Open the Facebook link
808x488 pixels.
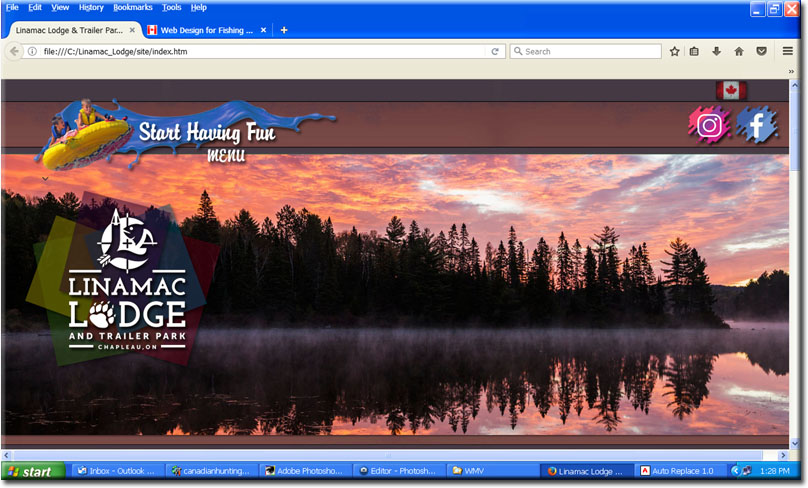tap(756, 125)
